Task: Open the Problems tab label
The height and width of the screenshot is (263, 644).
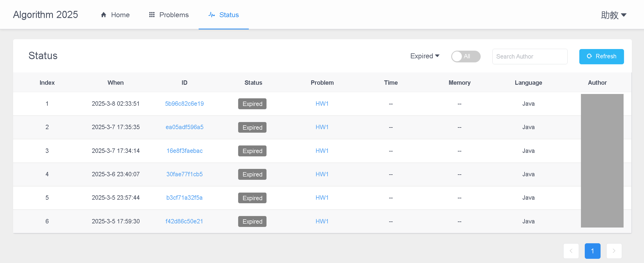Action: [174, 15]
